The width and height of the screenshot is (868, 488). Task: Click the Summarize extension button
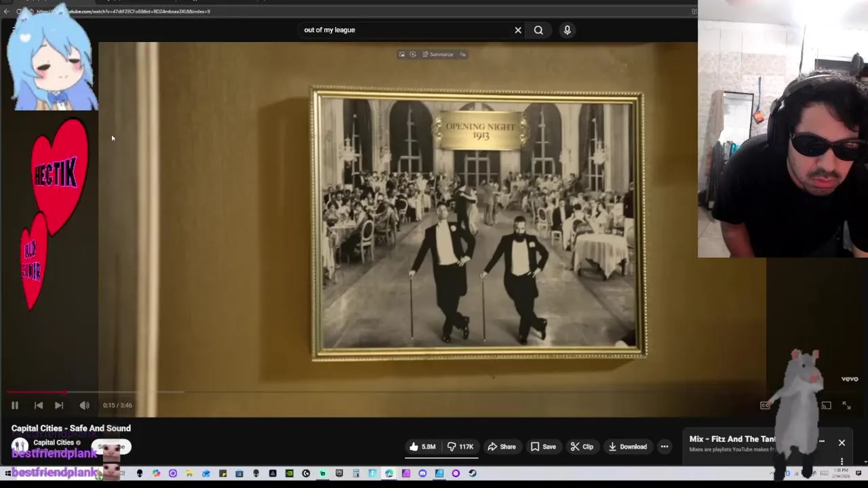pos(439,54)
